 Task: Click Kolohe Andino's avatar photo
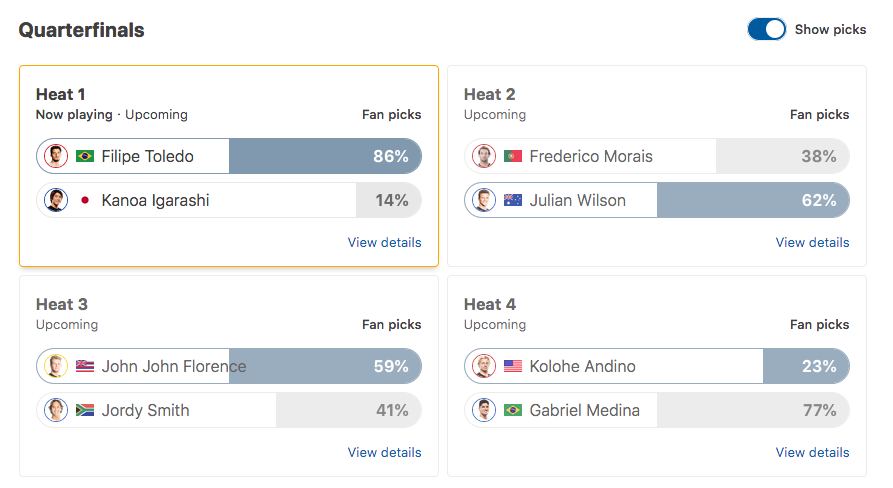point(484,366)
